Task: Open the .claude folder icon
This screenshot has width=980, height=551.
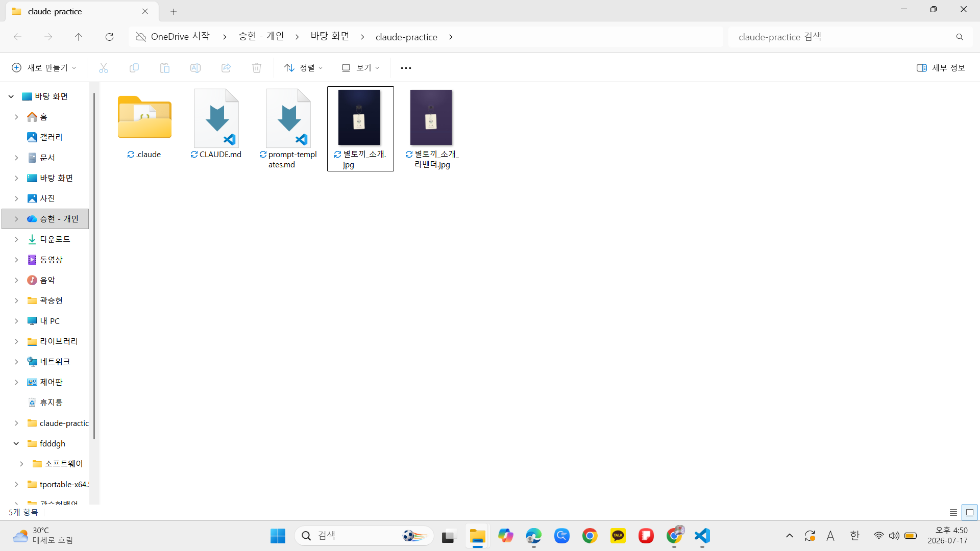Action: tap(144, 117)
